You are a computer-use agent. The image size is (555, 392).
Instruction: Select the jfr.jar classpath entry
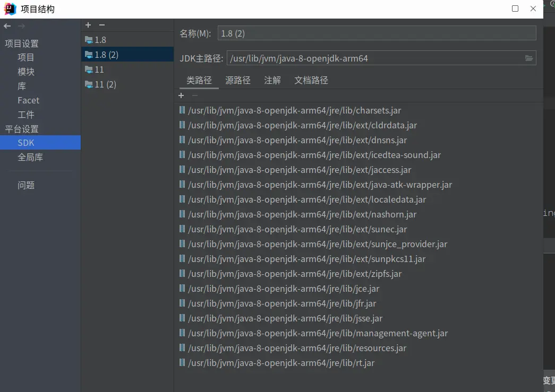click(x=359, y=303)
